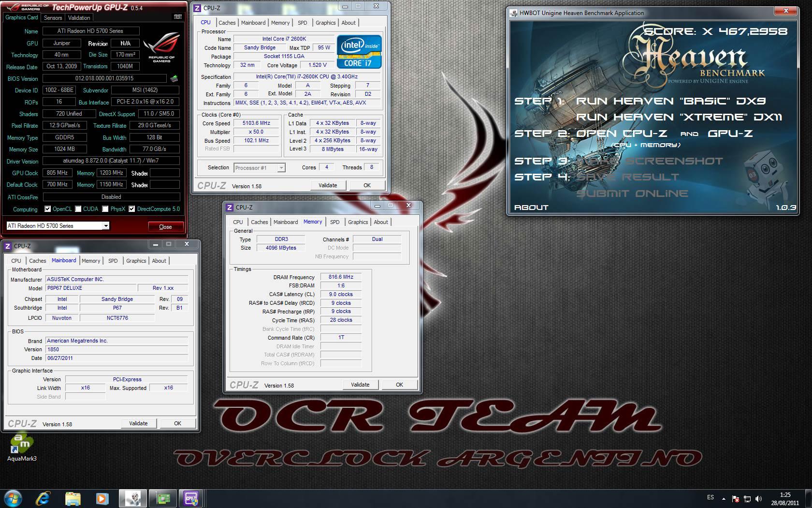The height and width of the screenshot is (508, 812).
Task: Click the BIOS Version field in GPU-Z
Action: tap(104, 78)
